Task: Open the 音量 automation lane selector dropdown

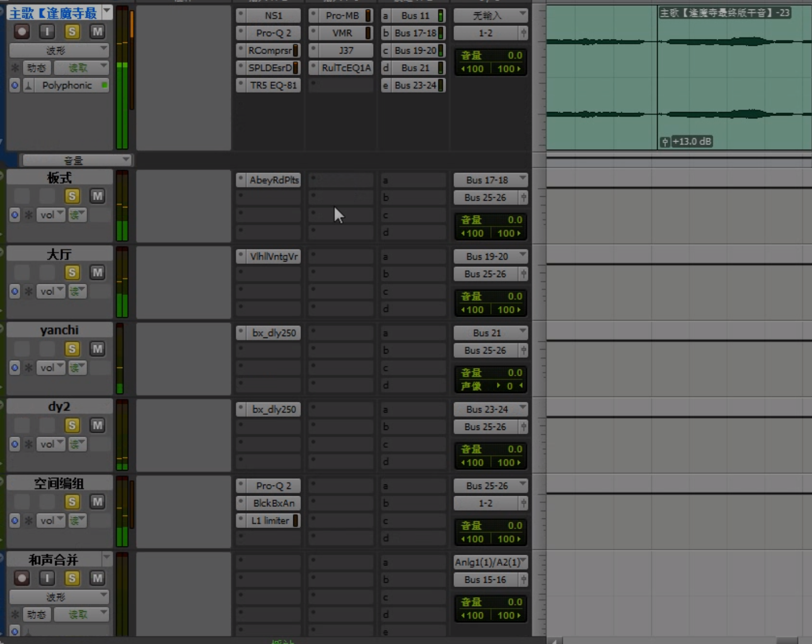Action: (x=76, y=161)
